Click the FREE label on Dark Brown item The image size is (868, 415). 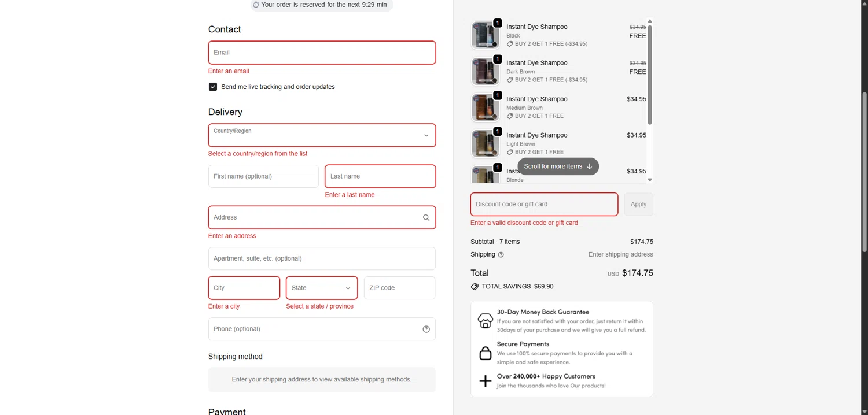tap(638, 72)
